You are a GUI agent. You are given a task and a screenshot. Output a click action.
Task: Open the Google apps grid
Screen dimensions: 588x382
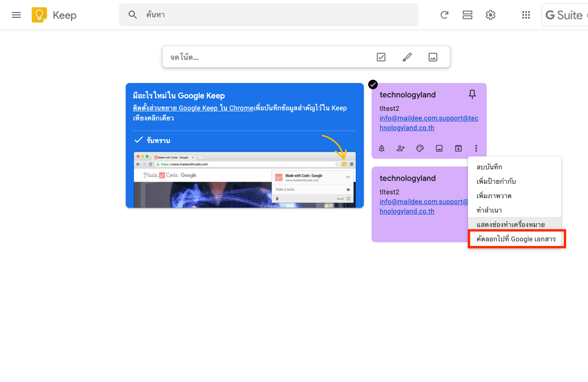[x=526, y=15]
